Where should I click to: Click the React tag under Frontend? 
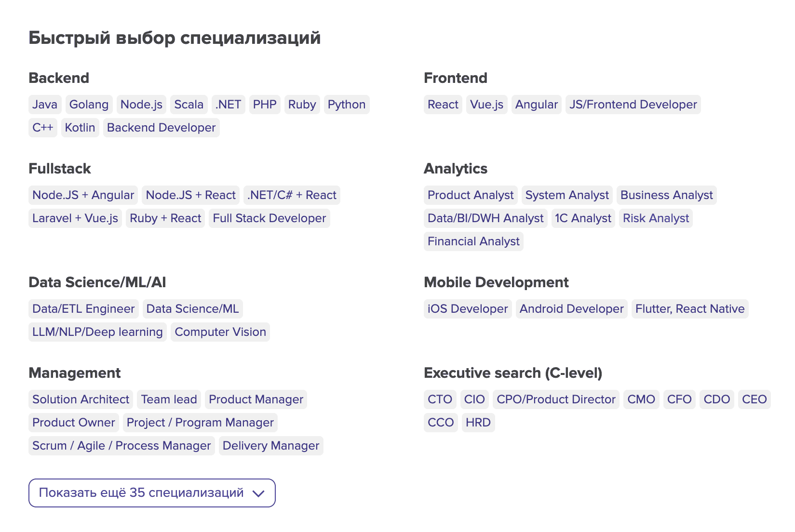point(443,105)
